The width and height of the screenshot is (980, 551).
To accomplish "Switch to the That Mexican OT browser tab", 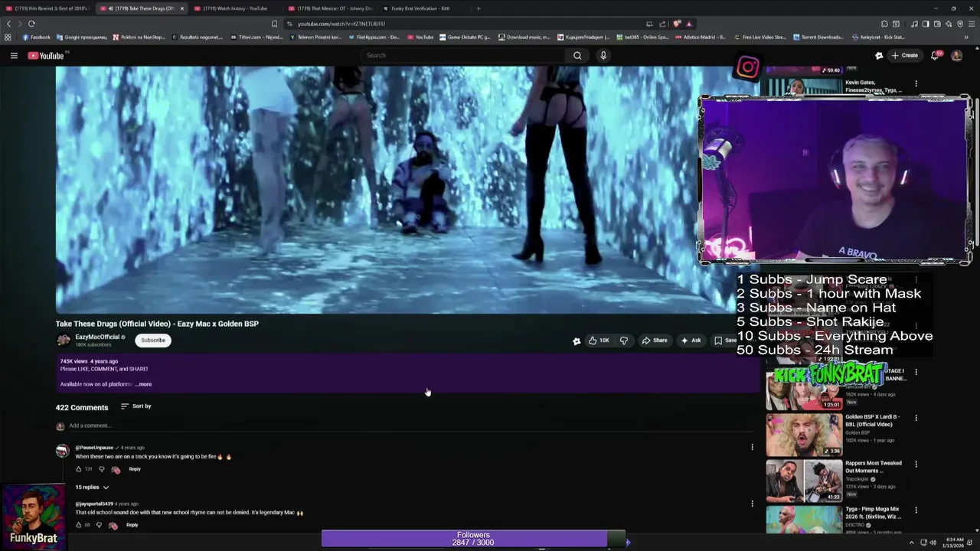I will point(331,8).
